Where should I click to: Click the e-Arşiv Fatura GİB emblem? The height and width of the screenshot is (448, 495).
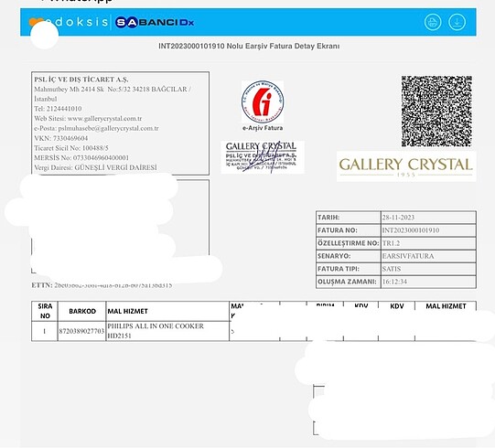(263, 105)
